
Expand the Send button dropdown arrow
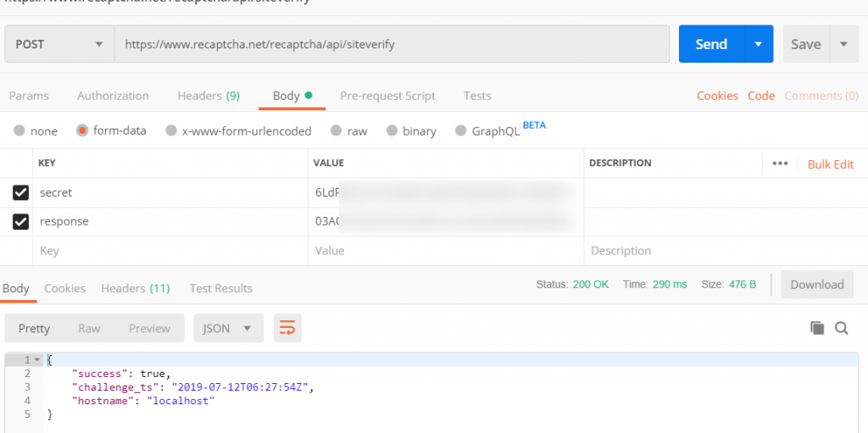click(758, 44)
